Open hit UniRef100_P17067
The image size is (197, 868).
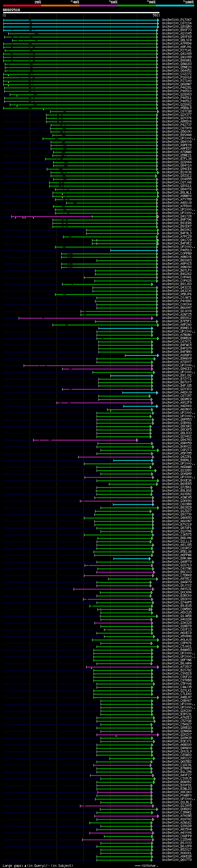coord(176,20)
